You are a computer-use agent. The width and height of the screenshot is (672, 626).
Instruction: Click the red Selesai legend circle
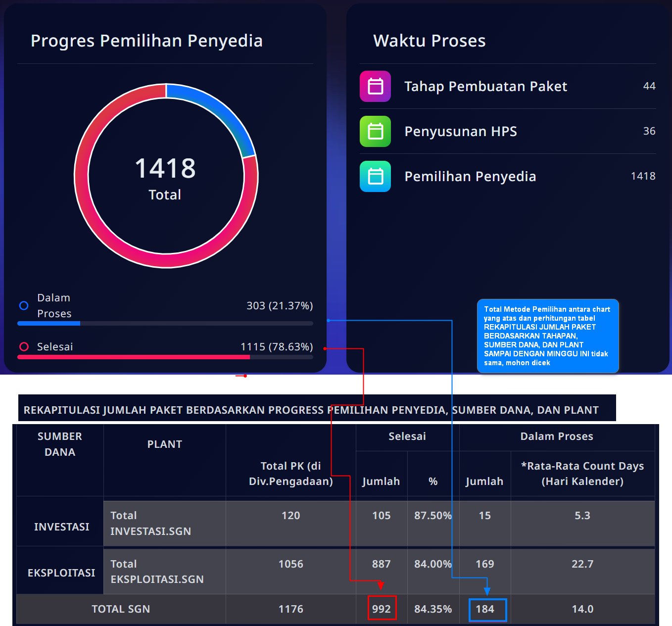(x=24, y=347)
